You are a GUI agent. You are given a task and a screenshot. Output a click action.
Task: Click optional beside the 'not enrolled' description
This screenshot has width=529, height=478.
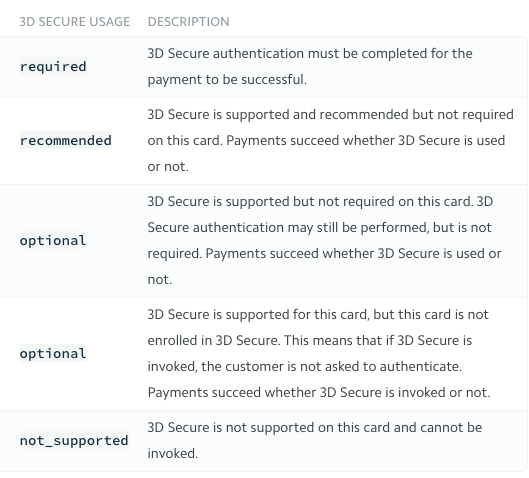tap(53, 354)
